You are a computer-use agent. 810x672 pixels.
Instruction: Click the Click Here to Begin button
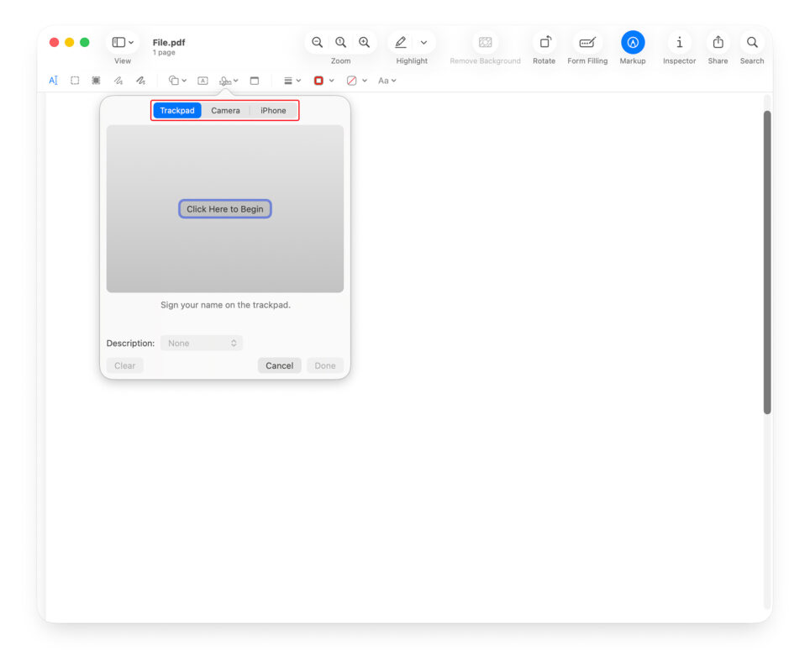pyautogui.click(x=225, y=209)
